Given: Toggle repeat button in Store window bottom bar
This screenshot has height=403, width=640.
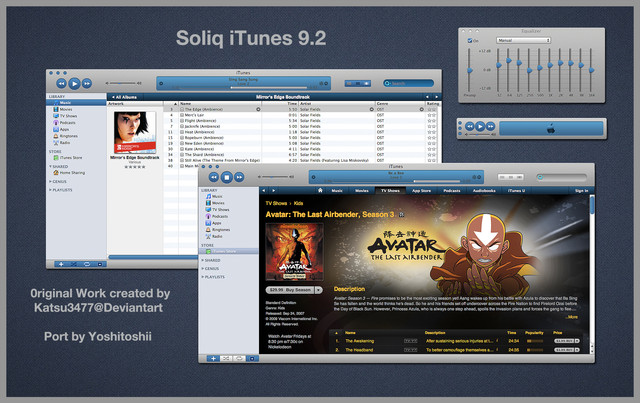Looking at the screenshot, I should [x=239, y=358].
